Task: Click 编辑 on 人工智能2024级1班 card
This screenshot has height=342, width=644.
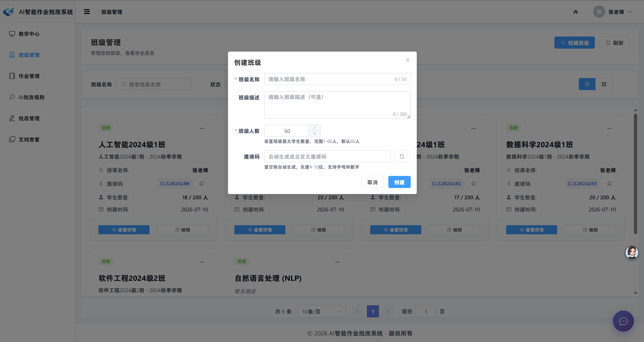Action: [x=183, y=230]
